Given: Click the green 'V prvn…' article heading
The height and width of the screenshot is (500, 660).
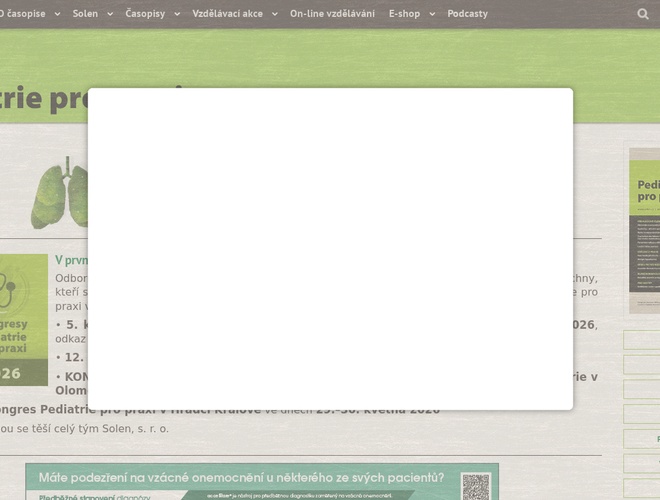Looking at the screenshot, I should click(71, 260).
